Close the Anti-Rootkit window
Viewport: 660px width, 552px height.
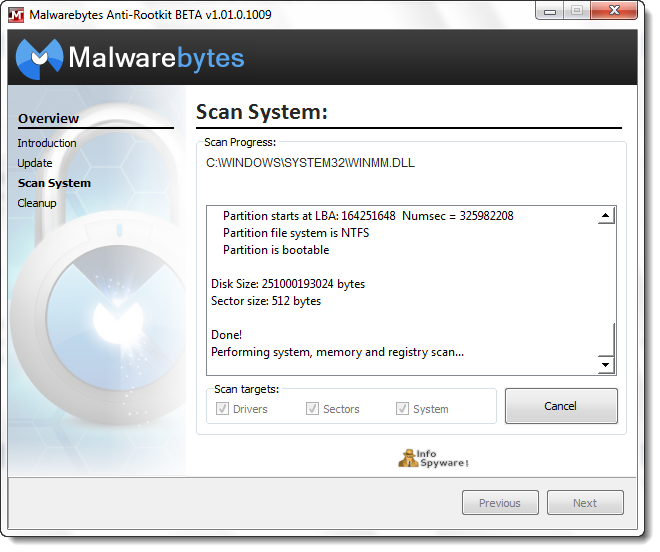tap(615, 11)
